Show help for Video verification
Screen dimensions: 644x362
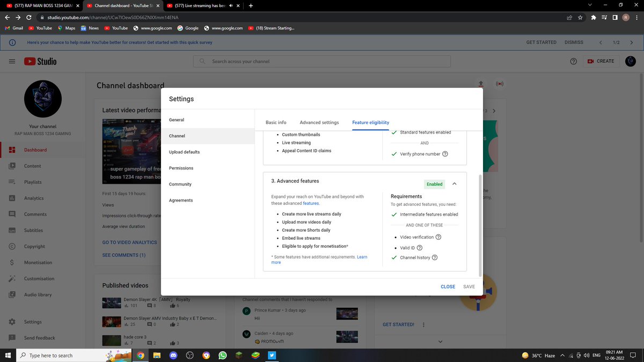pos(438,238)
